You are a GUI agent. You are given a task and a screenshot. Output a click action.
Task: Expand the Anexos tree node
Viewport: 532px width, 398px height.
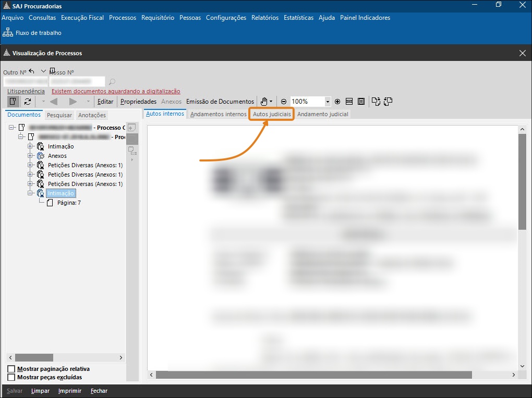point(30,156)
